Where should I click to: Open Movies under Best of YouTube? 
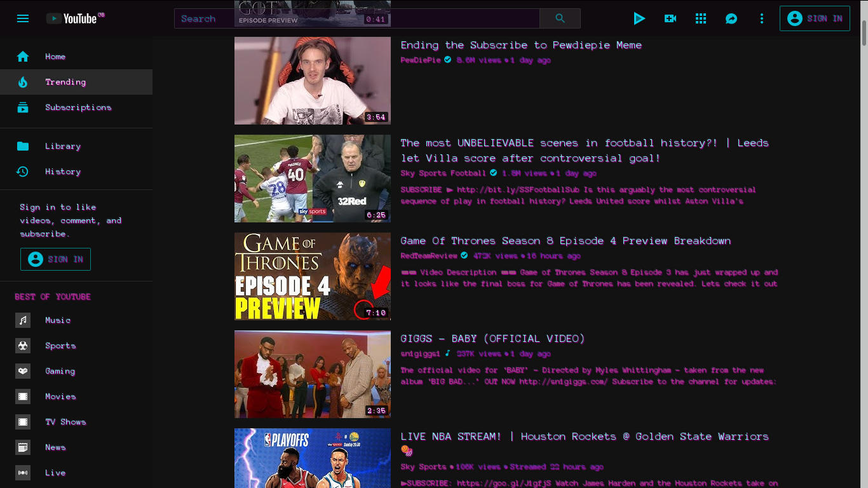click(76, 396)
